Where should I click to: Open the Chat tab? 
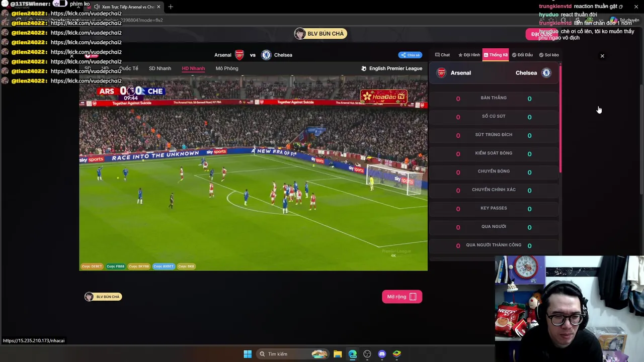coord(442,55)
